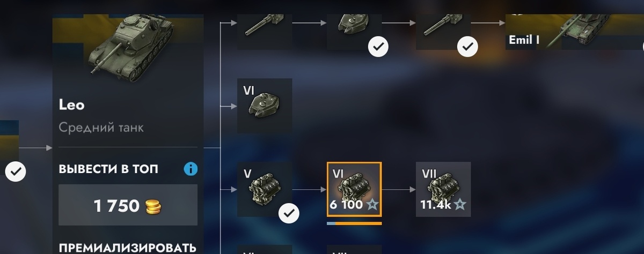Click the Leo tank name

tap(71, 105)
